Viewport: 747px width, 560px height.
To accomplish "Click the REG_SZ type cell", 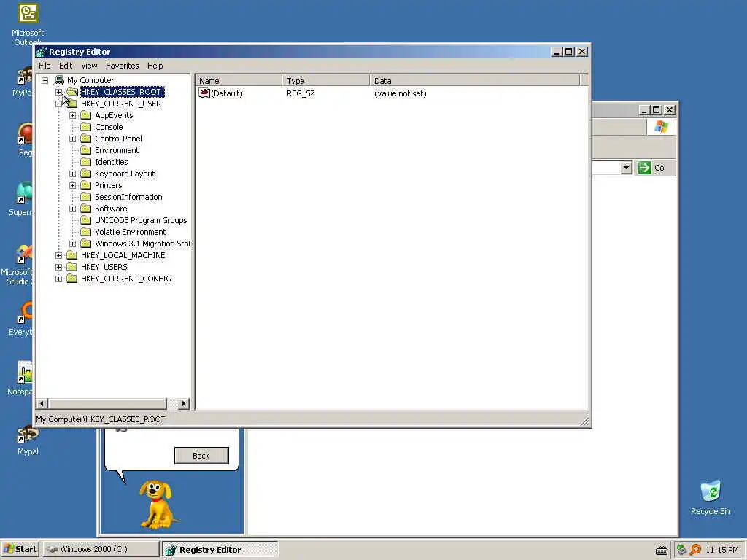I will (301, 93).
